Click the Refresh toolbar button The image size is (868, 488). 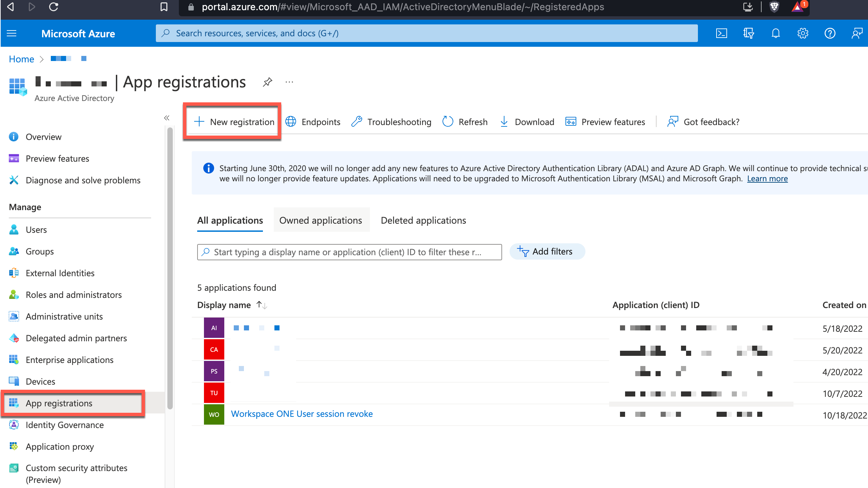[465, 122]
